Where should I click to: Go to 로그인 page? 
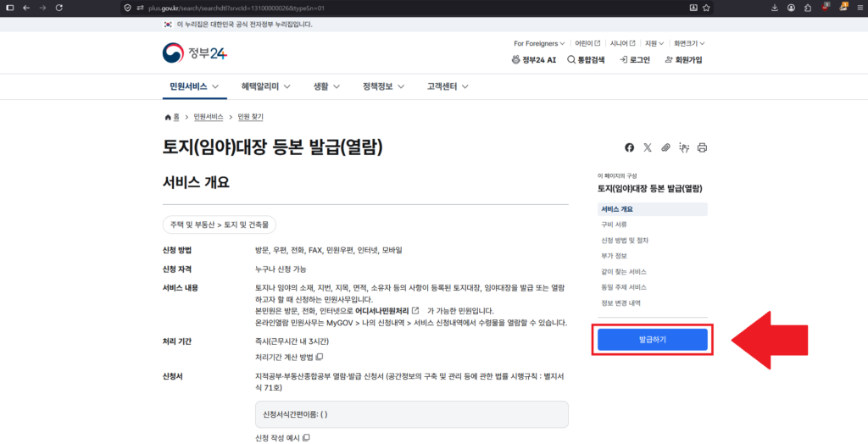click(635, 60)
